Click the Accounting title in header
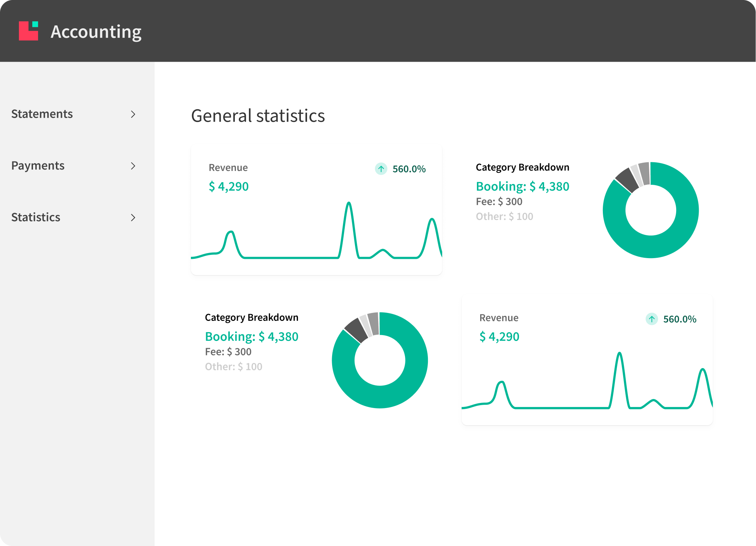 pyautogui.click(x=96, y=32)
